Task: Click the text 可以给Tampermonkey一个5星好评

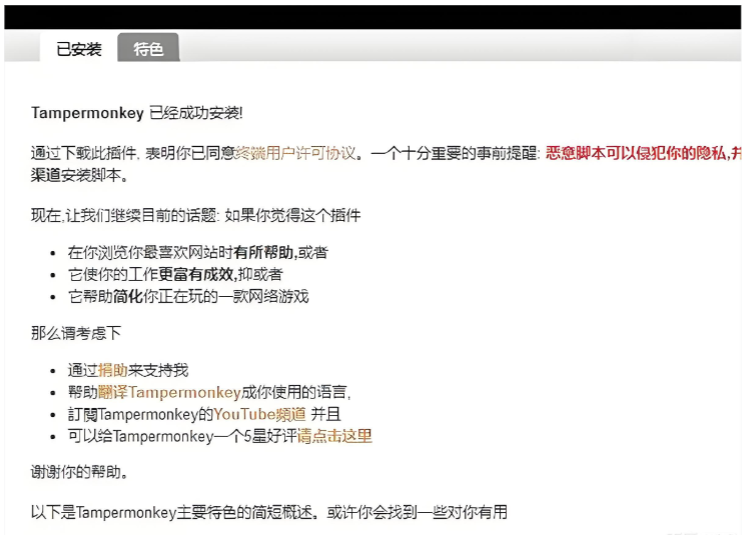Action: [x=182, y=436]
